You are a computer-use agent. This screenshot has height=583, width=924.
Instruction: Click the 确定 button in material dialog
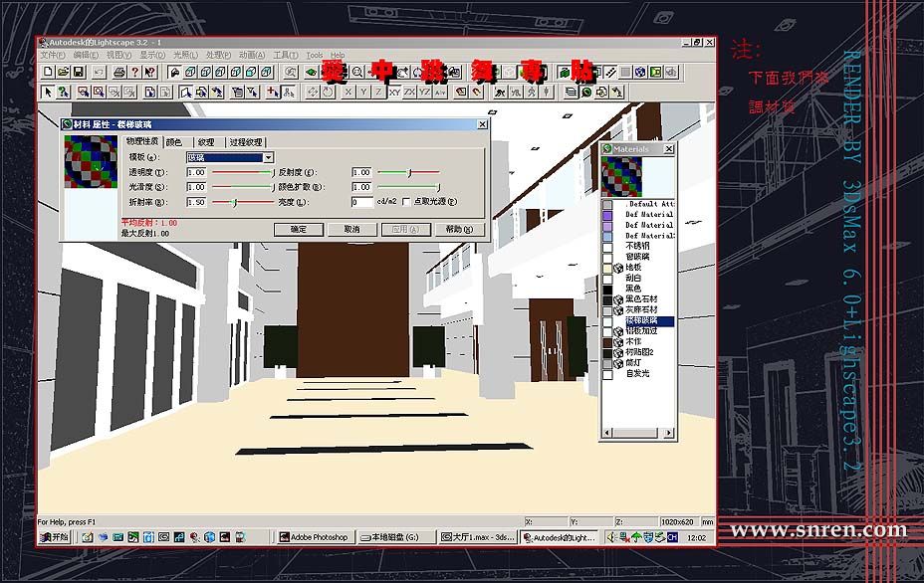click(x=299, y=229)
